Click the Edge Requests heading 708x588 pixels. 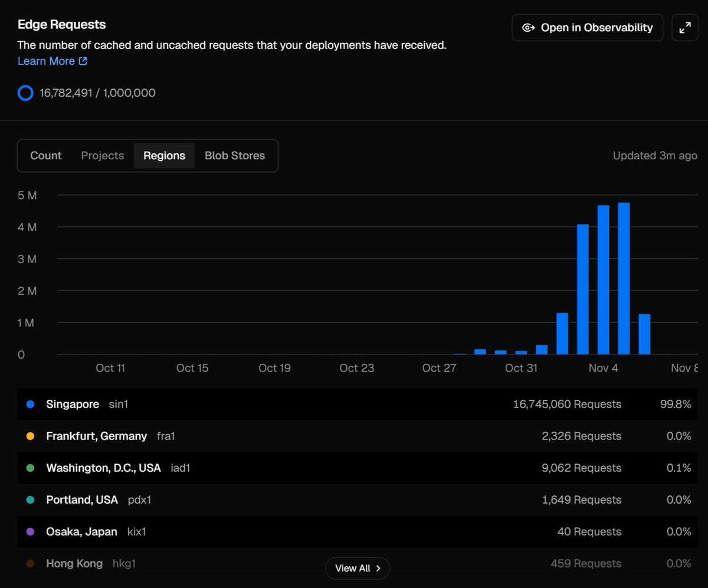62,25
